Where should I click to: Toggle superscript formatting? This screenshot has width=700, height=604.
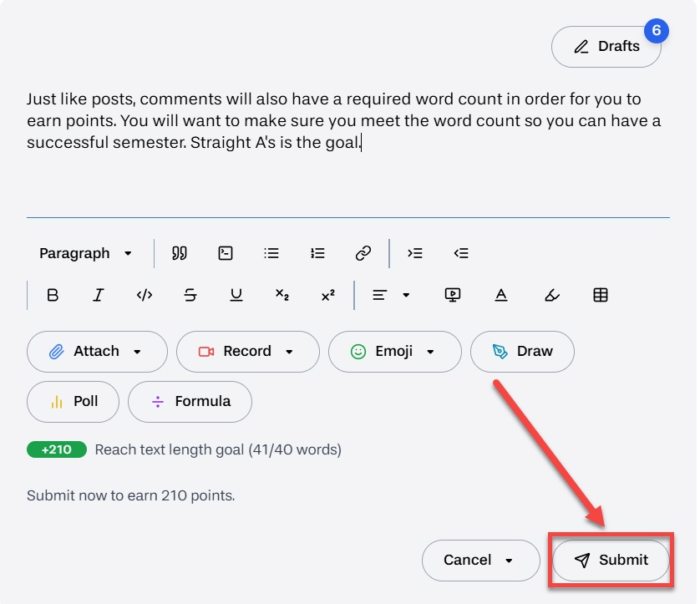pyautogui.click(x=328, y=295)
